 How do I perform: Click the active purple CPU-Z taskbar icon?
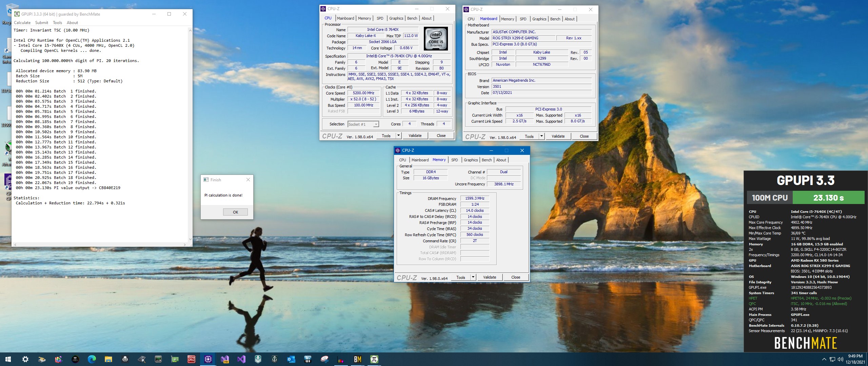pyautogui.click(x=208, y=359)
